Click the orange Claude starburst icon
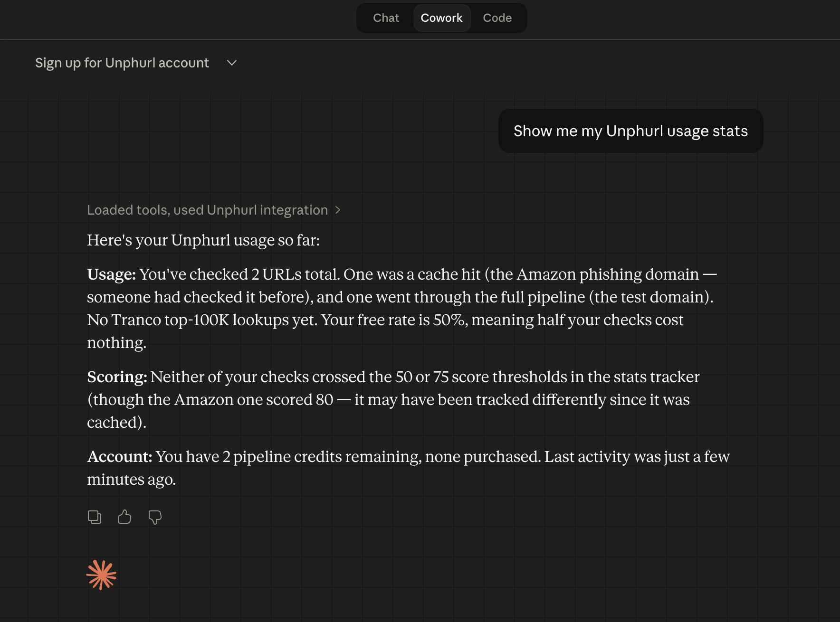840x622 pixels. click(x=101, y=575)
